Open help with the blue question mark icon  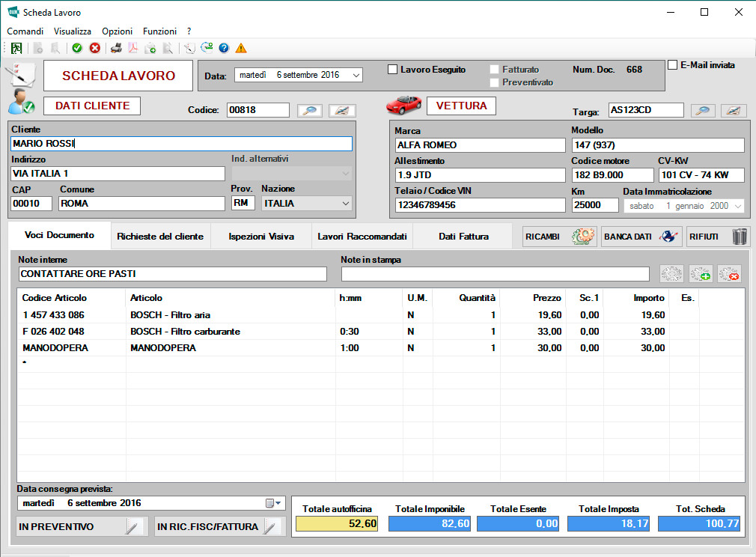coord(223,48)
